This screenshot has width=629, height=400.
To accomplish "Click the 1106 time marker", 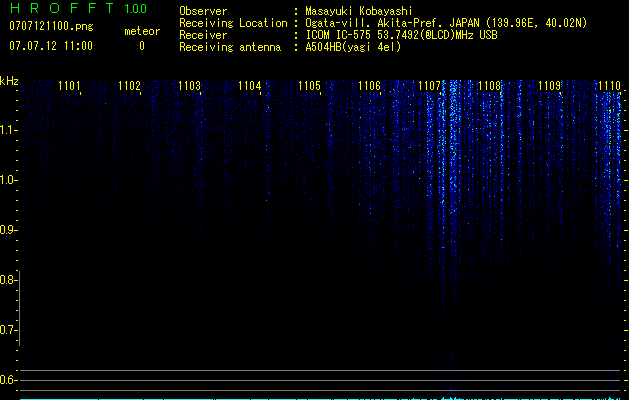I will (369, 85).
